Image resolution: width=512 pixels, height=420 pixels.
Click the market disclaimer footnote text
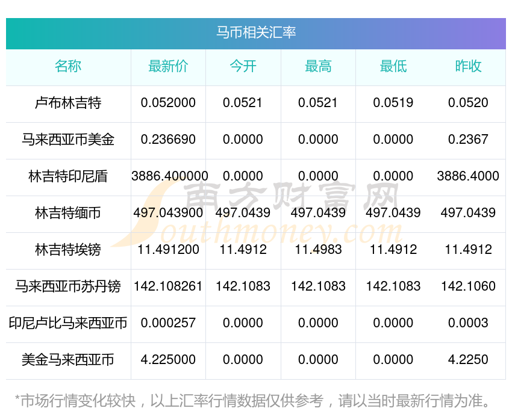[x=252, y=401]
